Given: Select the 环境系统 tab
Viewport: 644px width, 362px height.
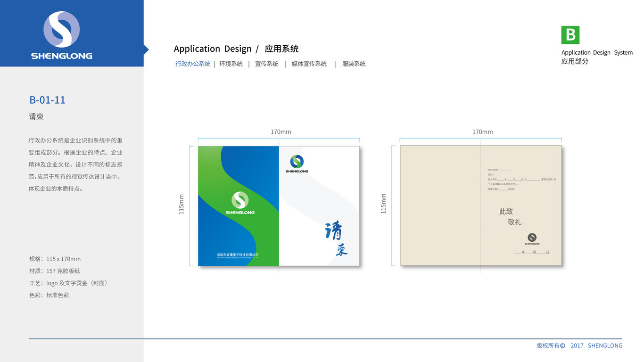Looking at the screenshot, I should pos(231,64).
